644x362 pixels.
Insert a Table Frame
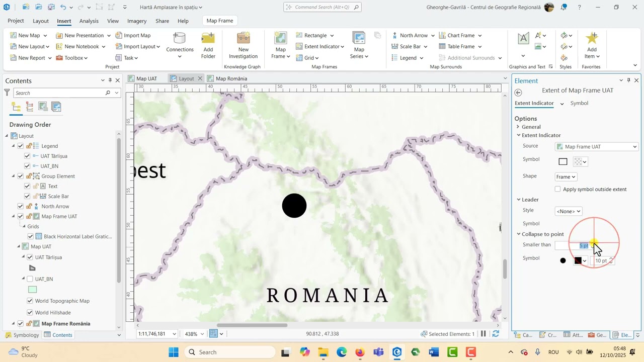click(x=460, y=46)
